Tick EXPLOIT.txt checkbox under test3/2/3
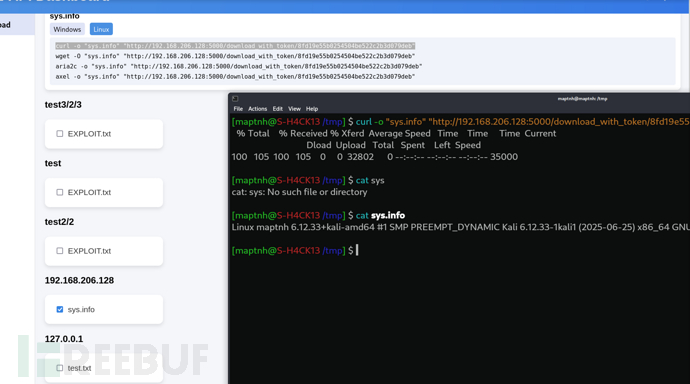The width and height of the screenshot is (690, 384). click(x=60, y=134)
